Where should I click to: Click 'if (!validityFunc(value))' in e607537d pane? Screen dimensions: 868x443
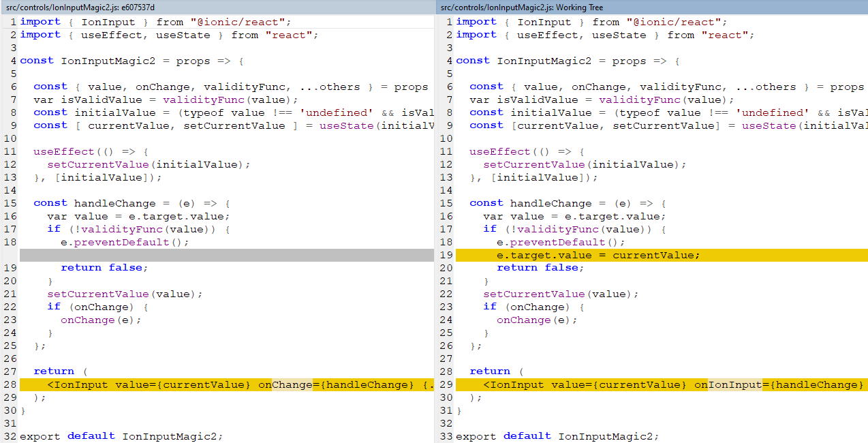click(138, 229)
